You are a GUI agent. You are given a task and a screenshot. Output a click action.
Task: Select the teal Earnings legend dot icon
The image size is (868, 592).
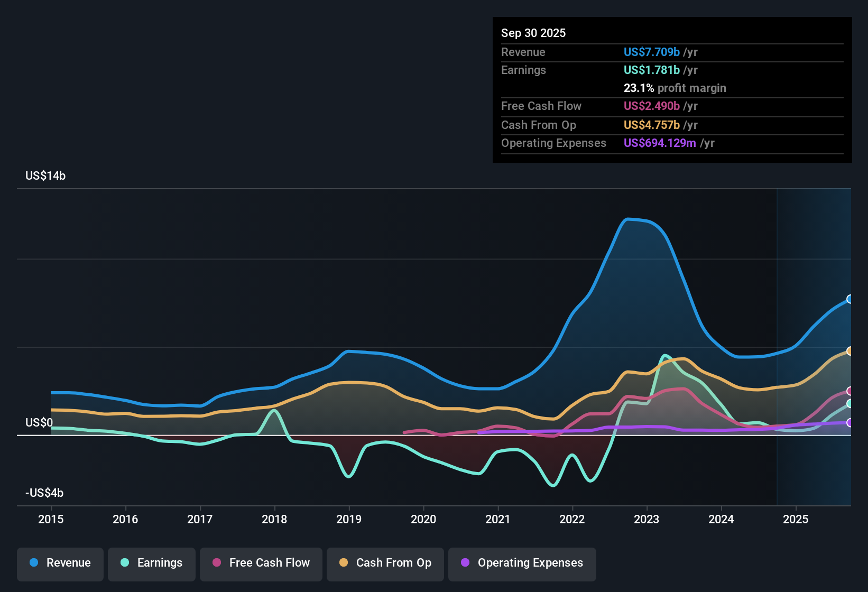pos(125,563)
